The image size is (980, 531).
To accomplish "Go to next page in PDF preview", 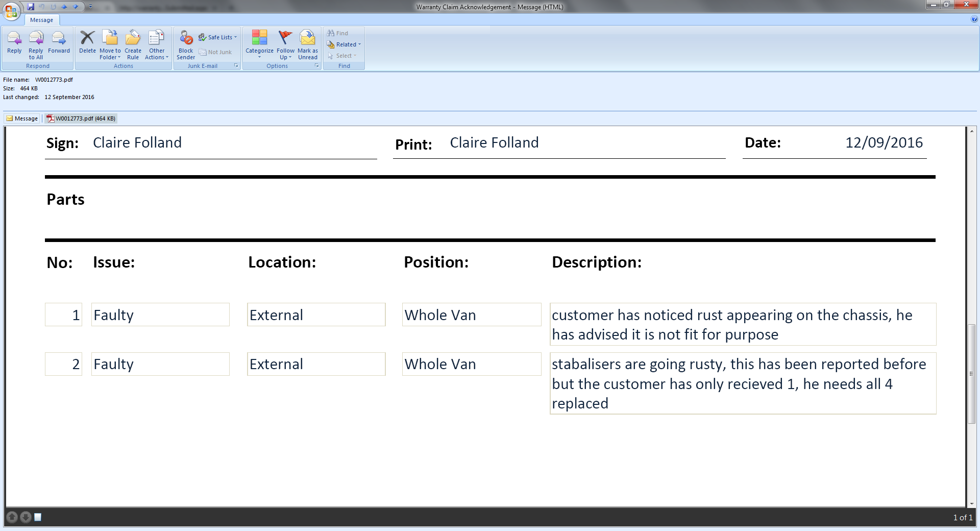I will [26, 517].
